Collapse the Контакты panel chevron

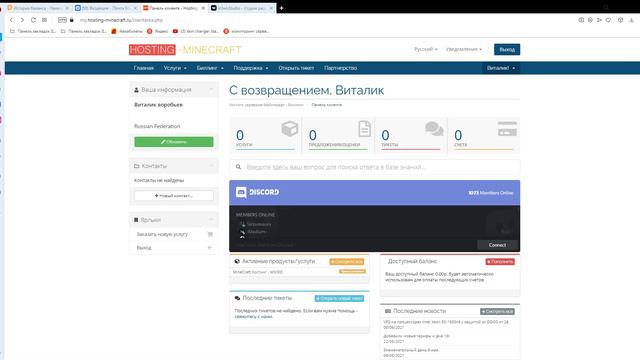(211, 166)
